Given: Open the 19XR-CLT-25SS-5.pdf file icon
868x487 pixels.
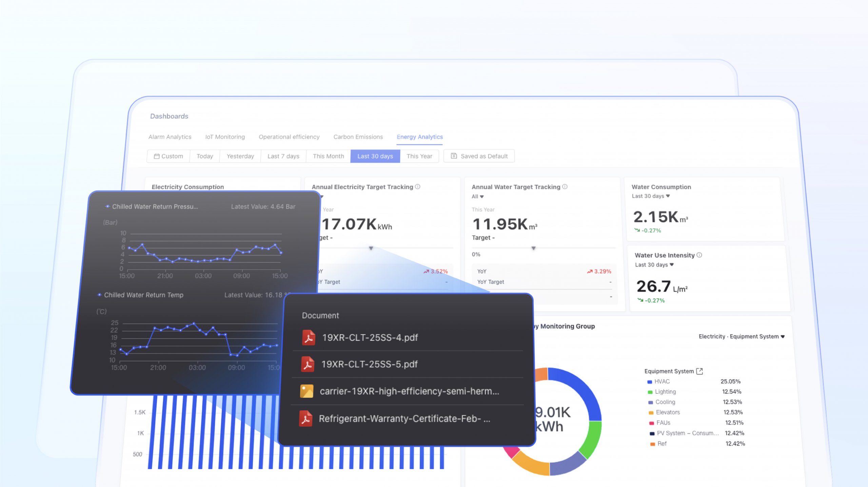Looking at the screenshot, I should click(x=308, y=364).
